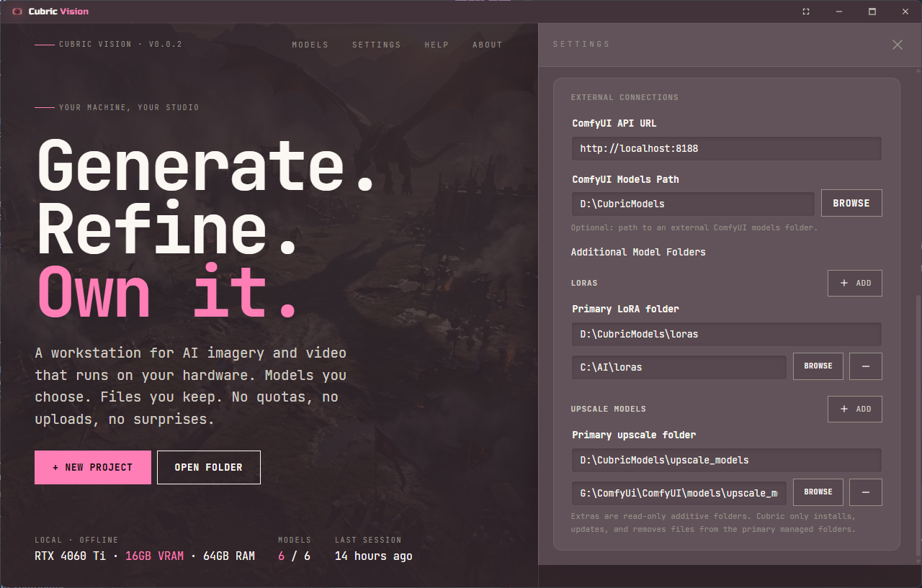Browse for the extra upscale models folder
The width and height of the screenshot is (922, 588).
(818, 492)
